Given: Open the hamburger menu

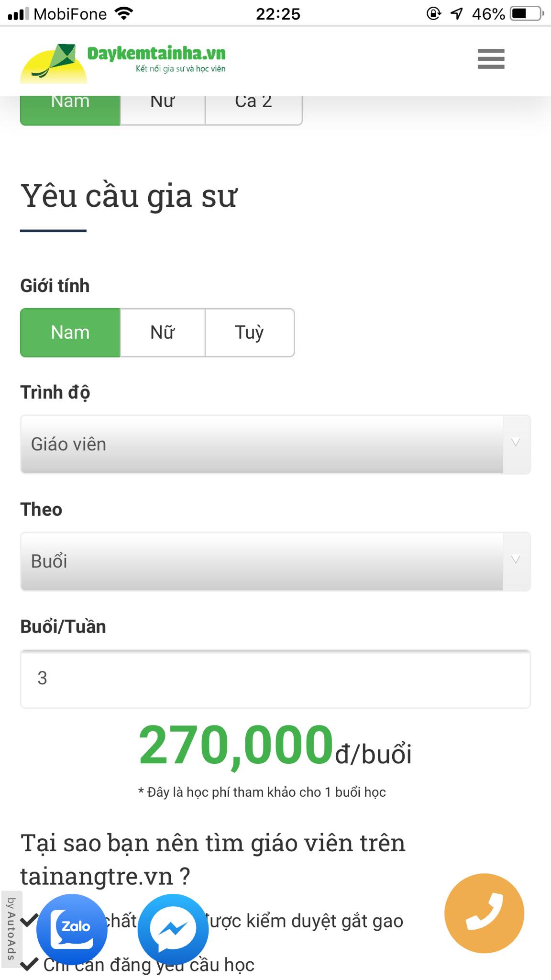Looking at the screenshot, I should pyautogui.click(x=491, y=59).
